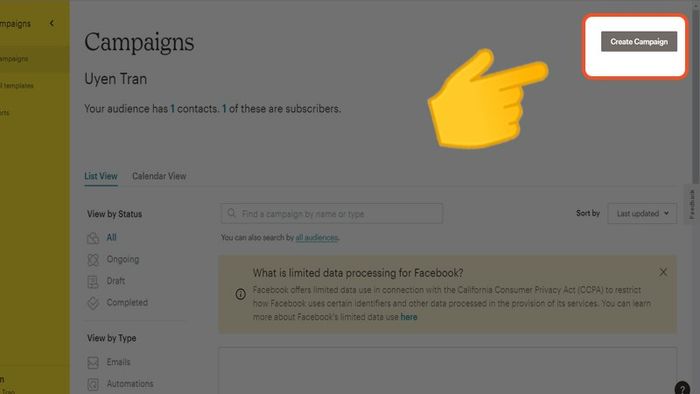The height and width of the screenshot is (394, 700).
Task: Select the Ongoing status filter icon
Action: (x=93, y=260)
